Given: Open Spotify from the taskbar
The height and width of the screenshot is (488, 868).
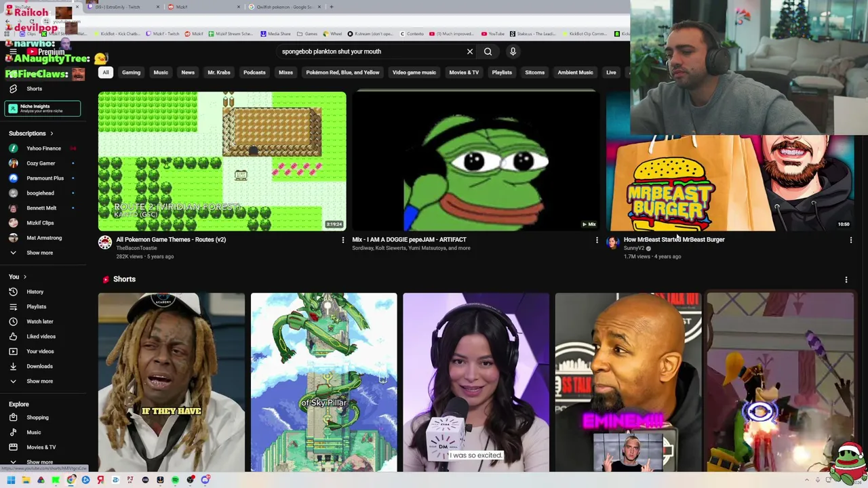Looking at the screenshot, I should coord(175,480).
